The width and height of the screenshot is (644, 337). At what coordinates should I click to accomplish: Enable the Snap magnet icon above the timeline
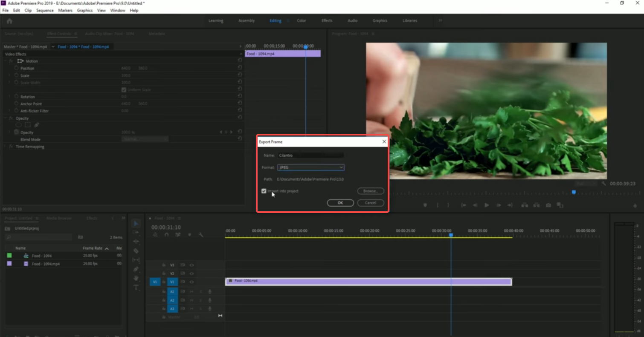166,234
